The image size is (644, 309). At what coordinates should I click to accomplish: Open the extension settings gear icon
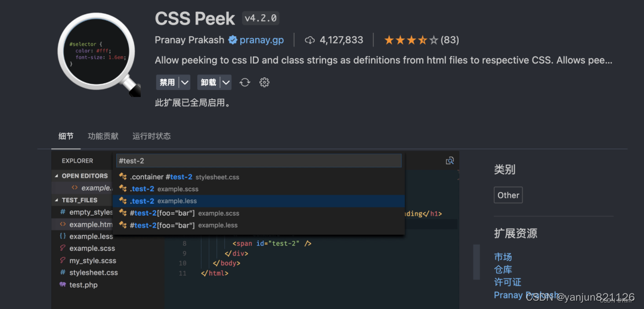point(264,82)
